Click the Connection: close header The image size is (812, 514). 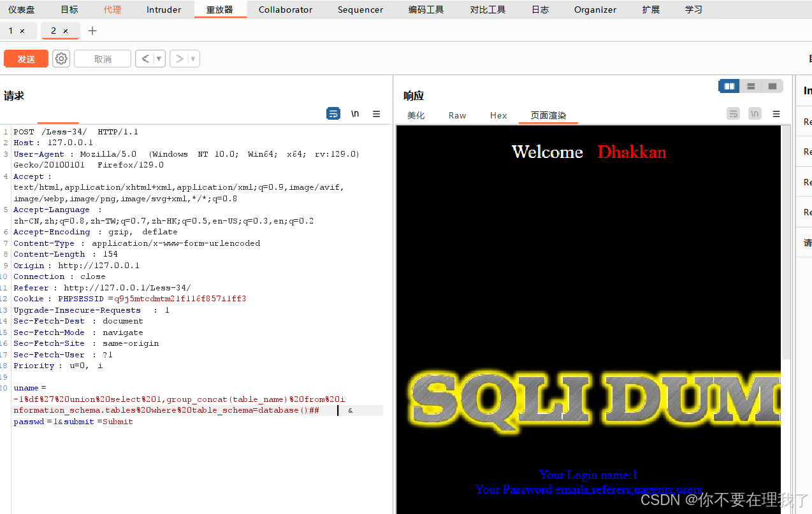click(59, 276)
